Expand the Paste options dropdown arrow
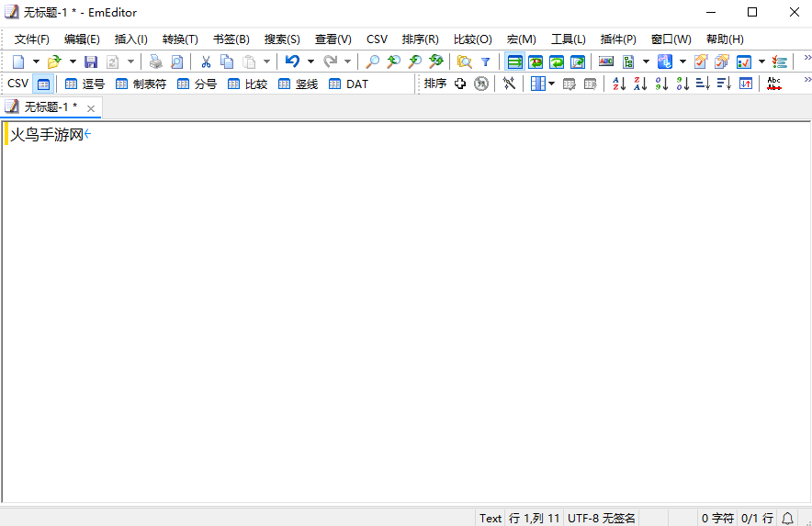The width and height of the screenshot is (812, 526). point(266,62)
